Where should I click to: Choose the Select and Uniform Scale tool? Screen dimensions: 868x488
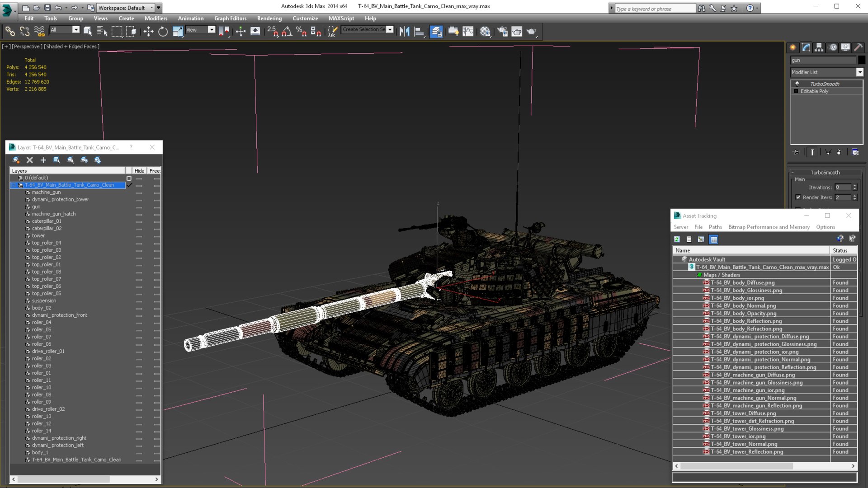[178, 31]
